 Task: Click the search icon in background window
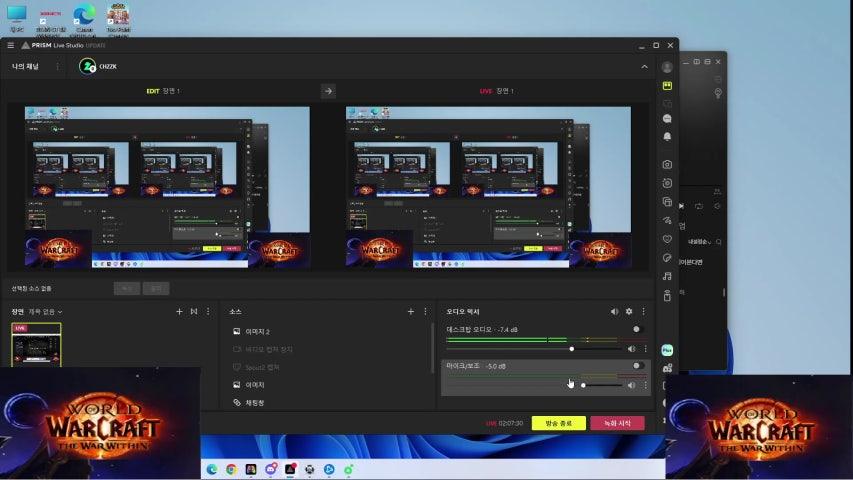(x=719, y=242)
